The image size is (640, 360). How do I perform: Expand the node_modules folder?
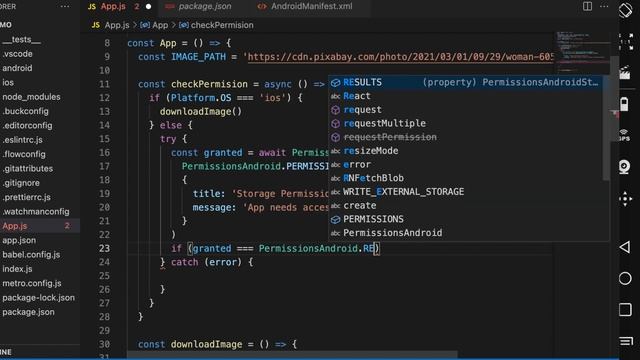point(31,97)
